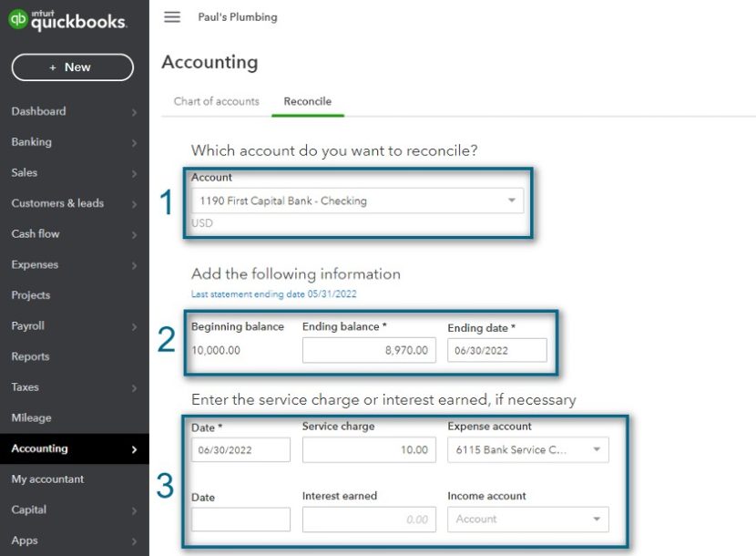Image resolution: width=756 pixels, height=556 pixels.
Task: Click the Ending balance input field
Action: tap(369, 349)
